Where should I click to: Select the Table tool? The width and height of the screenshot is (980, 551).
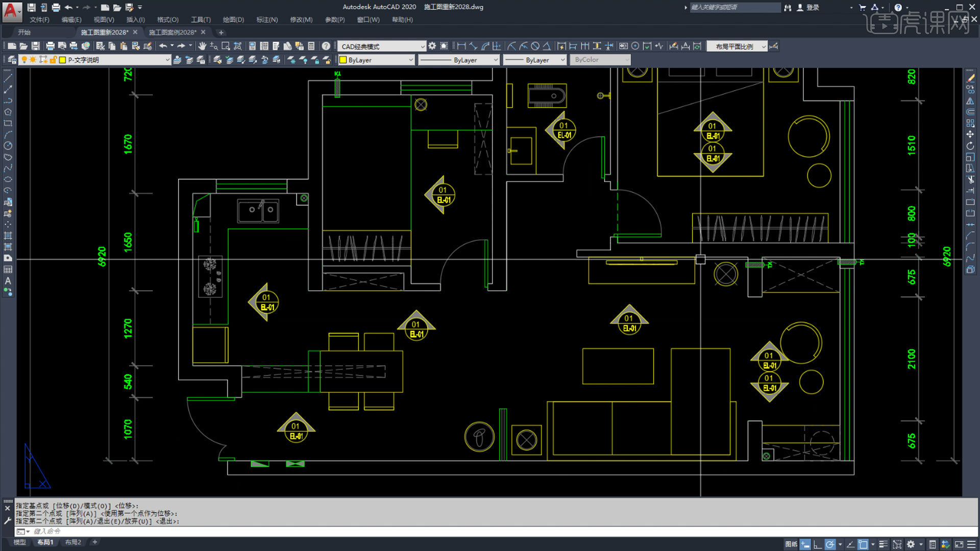(x=8, y=269)
